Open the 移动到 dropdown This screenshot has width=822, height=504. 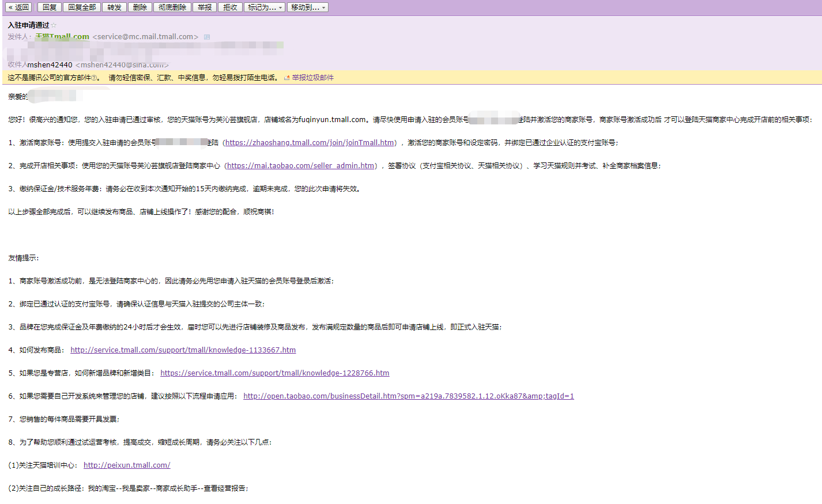tap(308, 7)
